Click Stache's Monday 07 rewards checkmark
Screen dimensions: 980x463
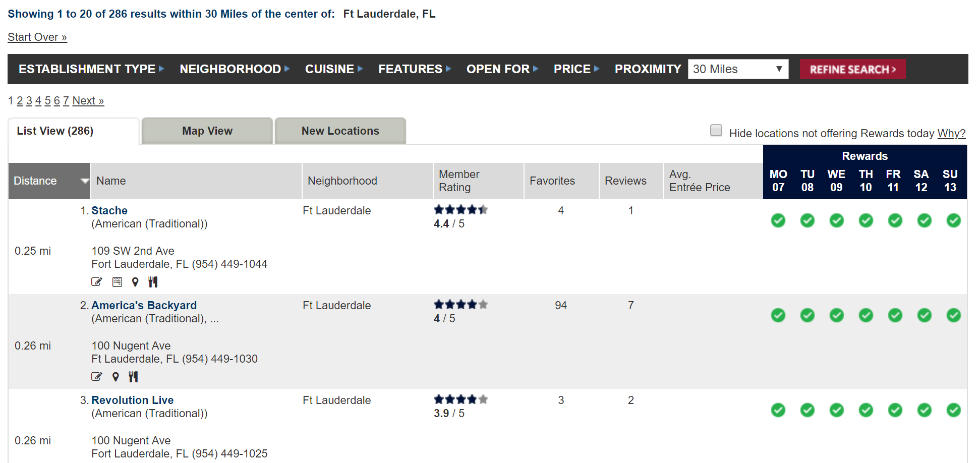coord(778,220)
